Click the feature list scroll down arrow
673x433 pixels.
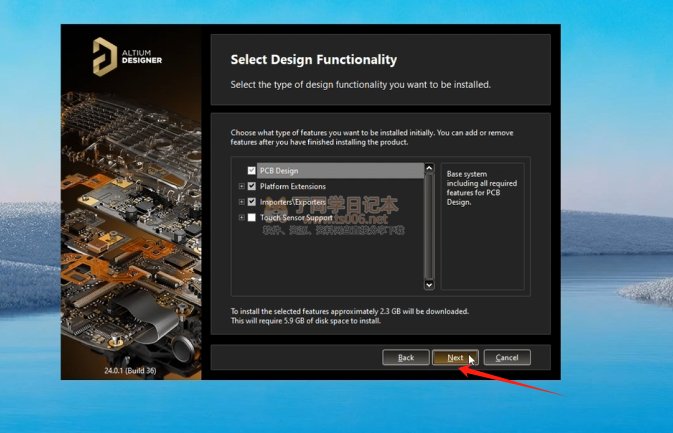click(429, 285)
